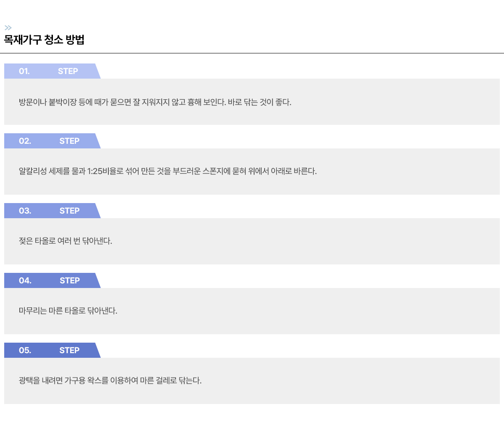Image resolution: width=504 pixels, height=428 pixels.
Task: Select the 02. number label
Action: (25, 141)
